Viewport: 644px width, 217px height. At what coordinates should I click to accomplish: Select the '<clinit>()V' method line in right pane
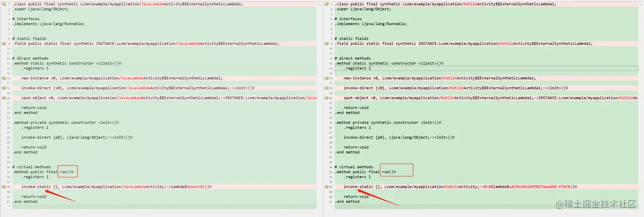[389, 63]
